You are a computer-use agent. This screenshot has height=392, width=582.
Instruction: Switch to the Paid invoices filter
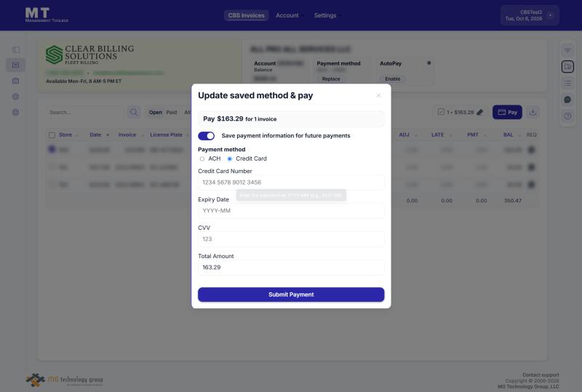point(172,112)
